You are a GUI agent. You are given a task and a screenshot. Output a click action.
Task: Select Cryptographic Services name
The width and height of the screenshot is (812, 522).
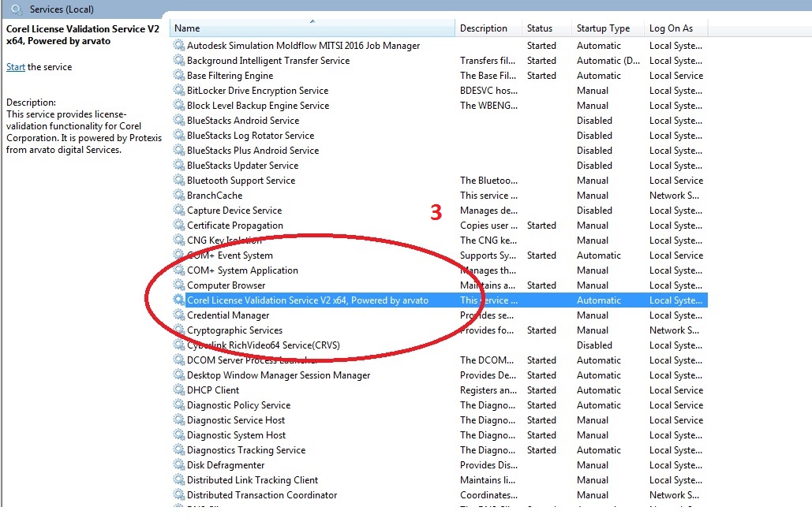tap(234, 330)
